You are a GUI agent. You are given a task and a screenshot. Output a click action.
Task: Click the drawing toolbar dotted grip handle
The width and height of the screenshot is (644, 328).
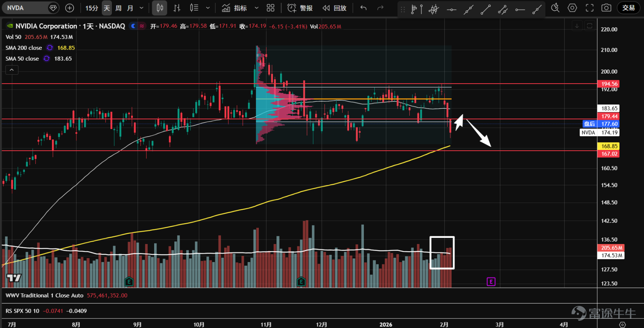click(403, 9)
